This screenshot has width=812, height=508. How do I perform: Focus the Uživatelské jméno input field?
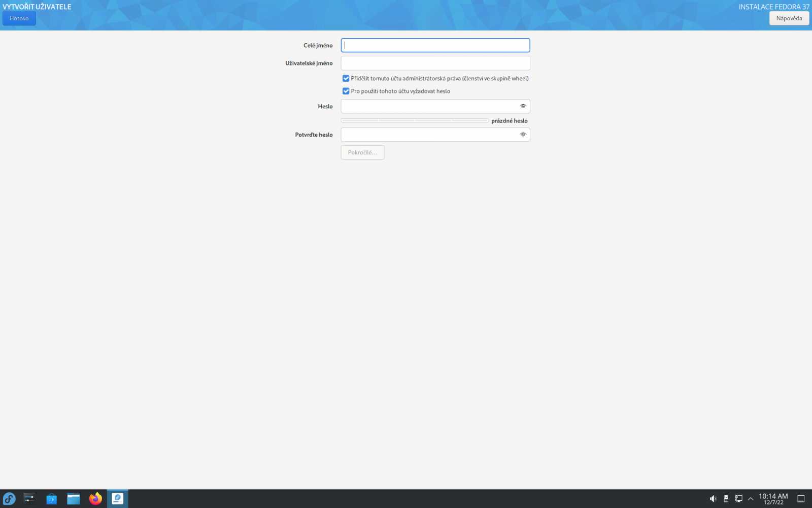435,63
